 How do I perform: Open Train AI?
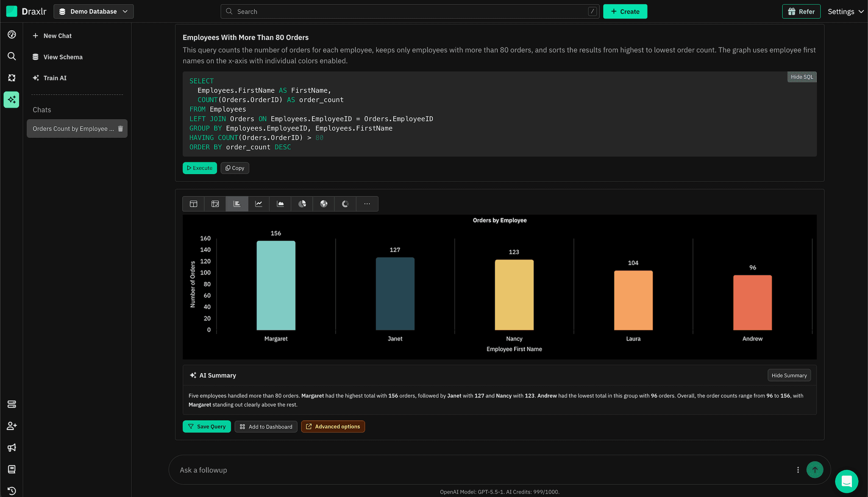click(50, 78)
